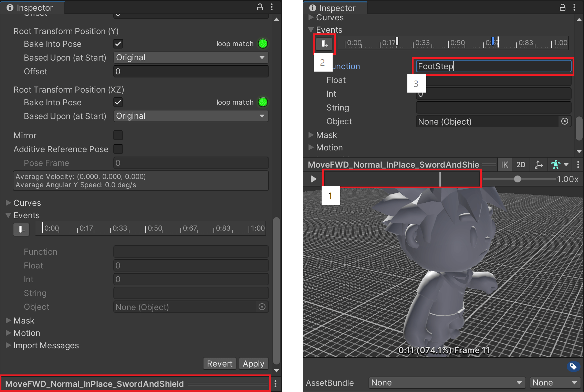Toggle pivot and mass center display
This screenshot has height=392, width=584.
coord(539,165)
